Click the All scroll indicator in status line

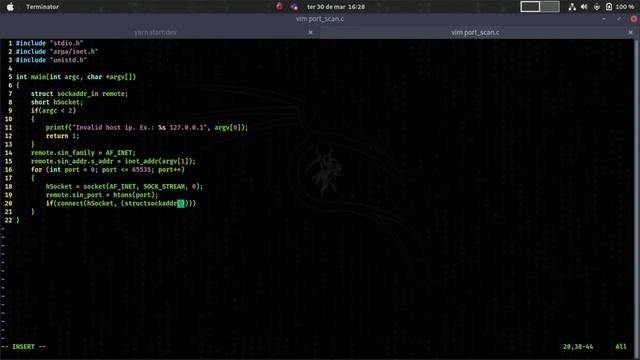pyautogui.click(x=621, y=347)
